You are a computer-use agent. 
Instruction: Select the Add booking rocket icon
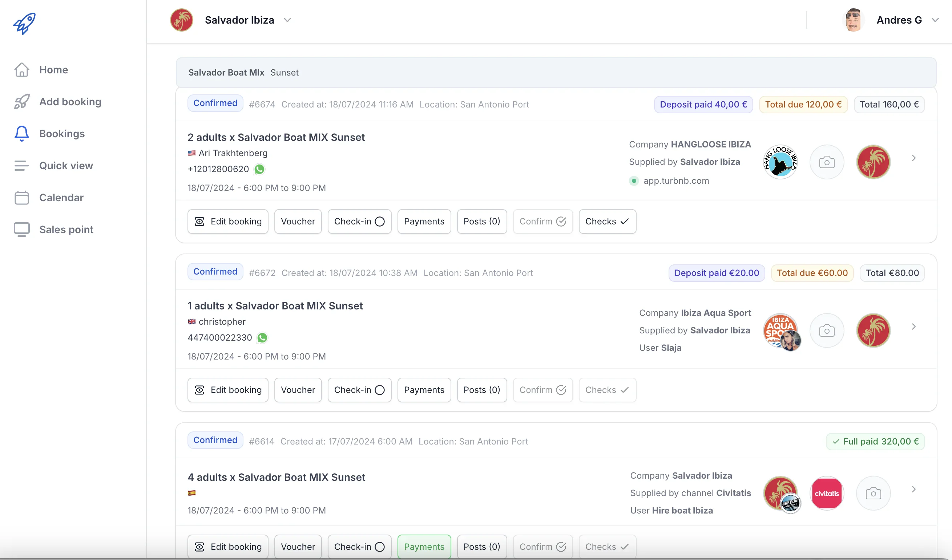coord(21,102)
